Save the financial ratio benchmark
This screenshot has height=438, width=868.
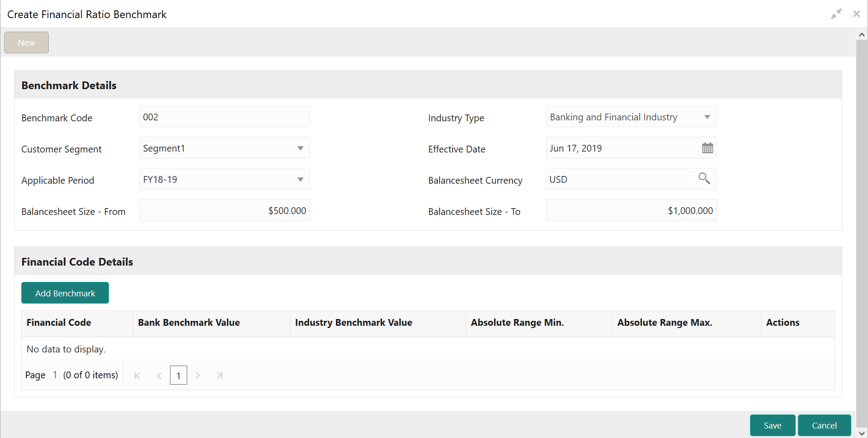[x=772, y=425]
